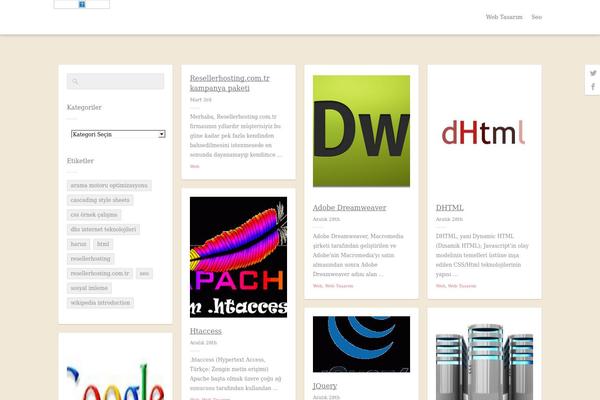Click the search magnifier icon
Screen dimensions: 600x400
click(75, 82)
